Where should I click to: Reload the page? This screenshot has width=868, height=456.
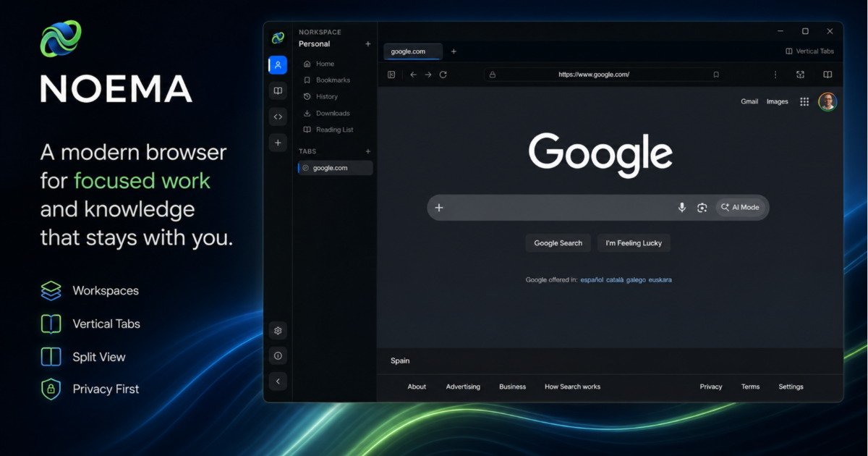[443, 75]
